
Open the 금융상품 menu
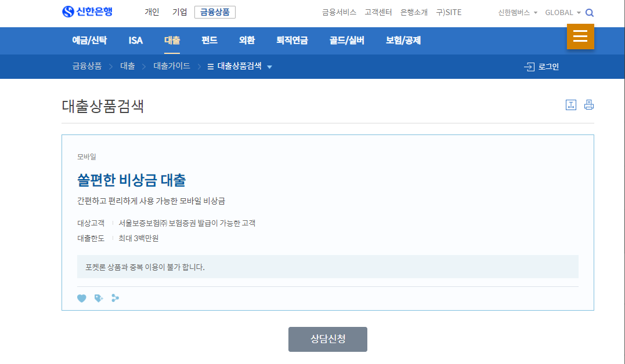tap(215, 12)
